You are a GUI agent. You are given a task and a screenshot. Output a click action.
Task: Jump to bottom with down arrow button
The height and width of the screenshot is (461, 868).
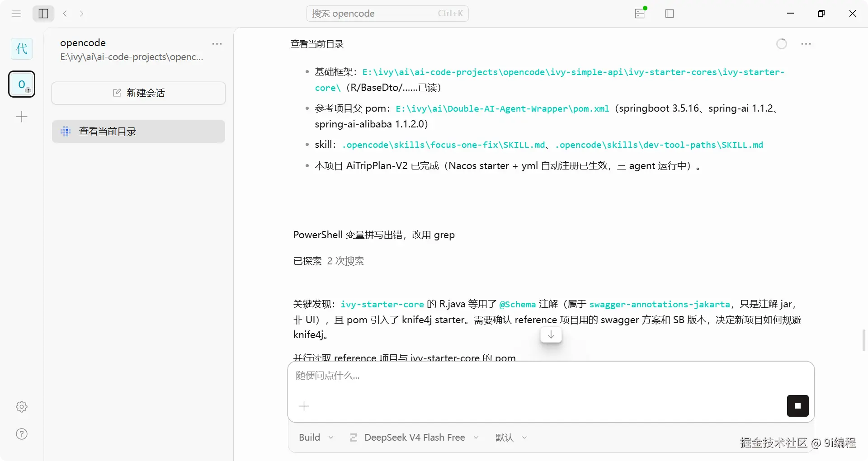click(551, 335)
